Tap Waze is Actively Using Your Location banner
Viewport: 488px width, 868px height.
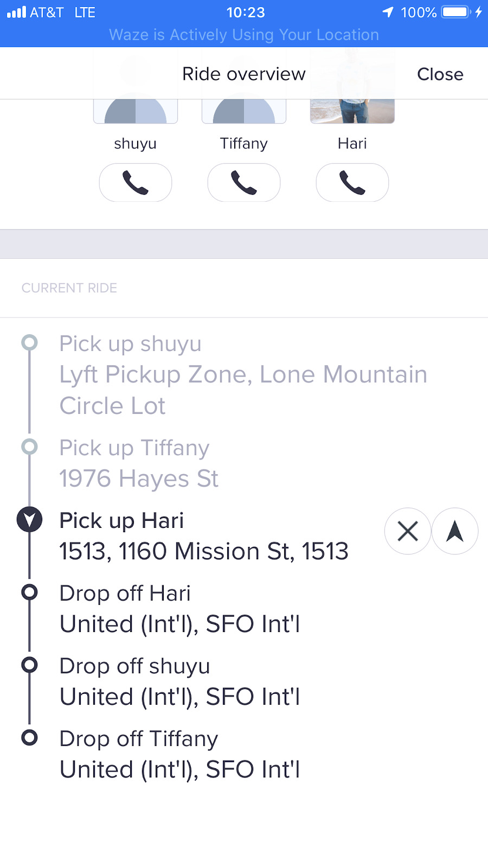pos(244,35)
